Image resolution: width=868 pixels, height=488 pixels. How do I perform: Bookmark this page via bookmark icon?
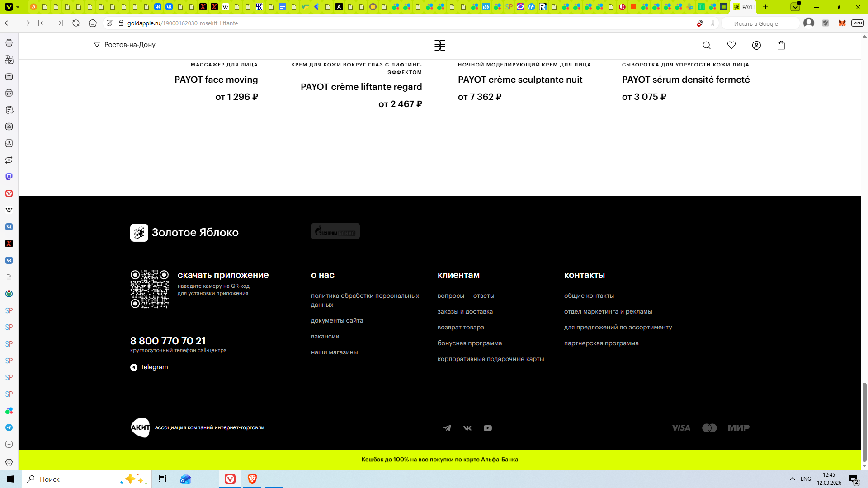[x=712, y=23]
